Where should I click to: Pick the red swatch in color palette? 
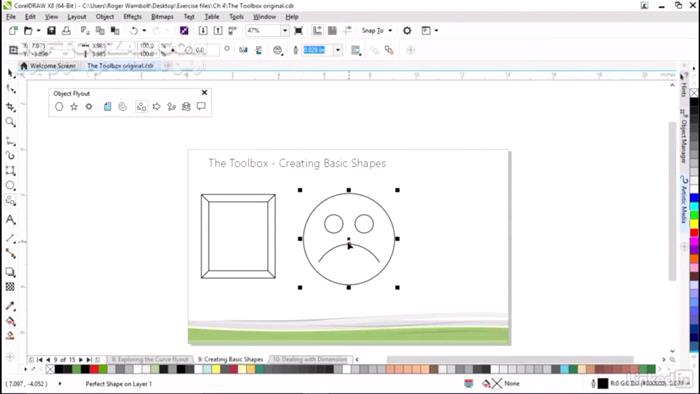(94, 369)
